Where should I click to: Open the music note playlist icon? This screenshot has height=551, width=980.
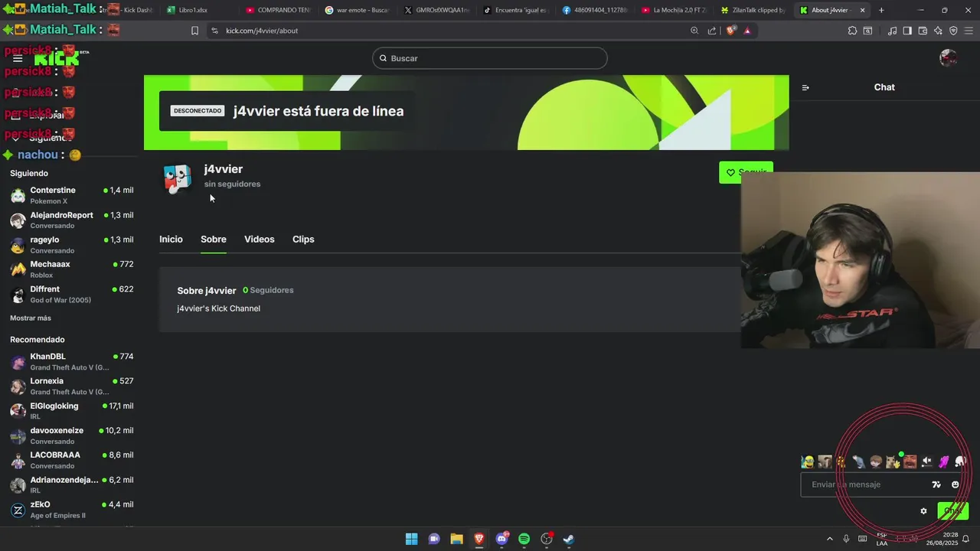pyautogui.click(x=892, y=31)
